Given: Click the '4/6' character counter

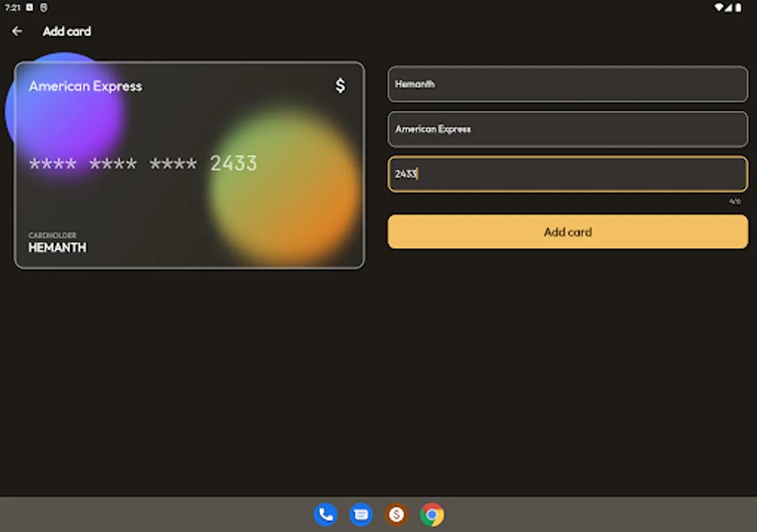Looking at the screenshot, I should coord(735,202).
